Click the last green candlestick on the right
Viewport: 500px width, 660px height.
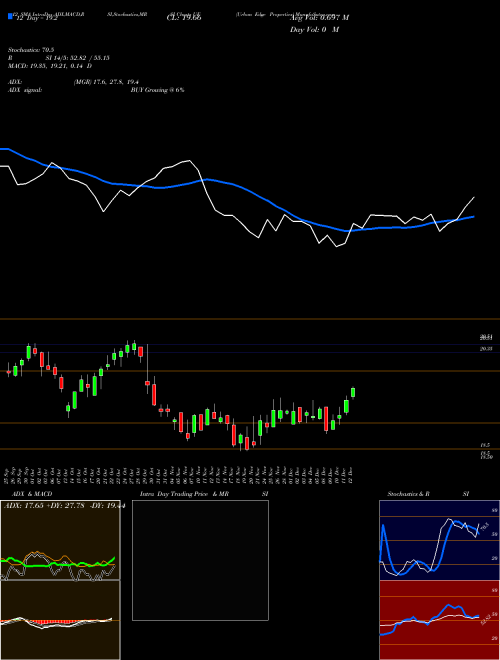click(353, 392)
